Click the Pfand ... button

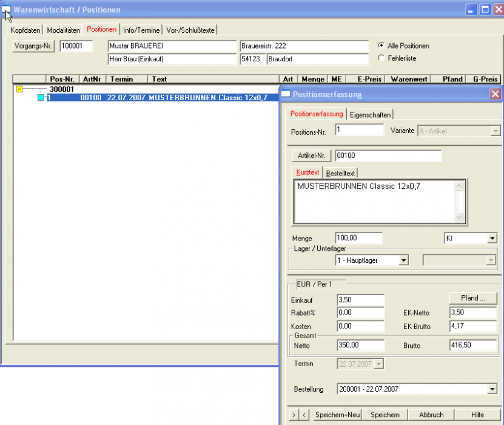(x=472, y=298)
